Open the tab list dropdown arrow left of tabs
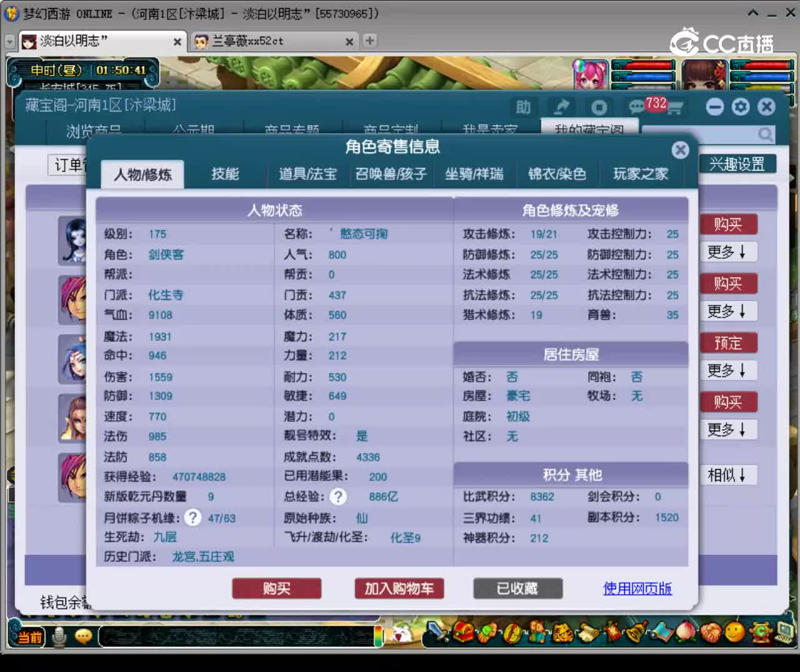 click(9, 41)
